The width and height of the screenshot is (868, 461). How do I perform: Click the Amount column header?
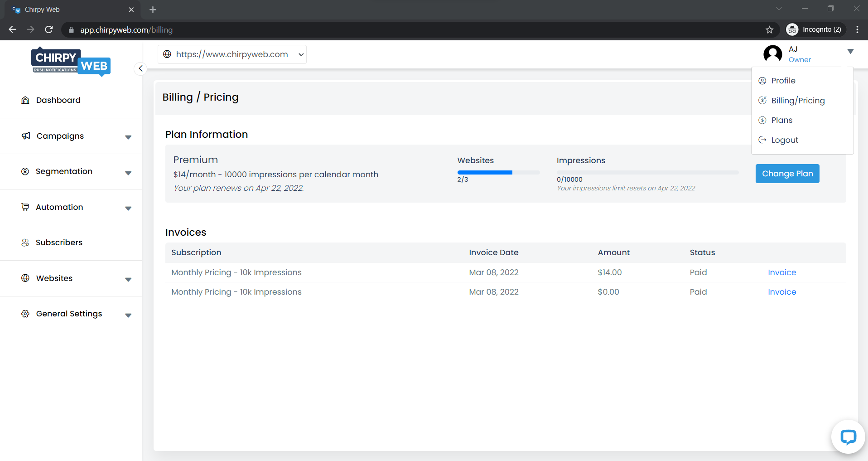(613, 252)
